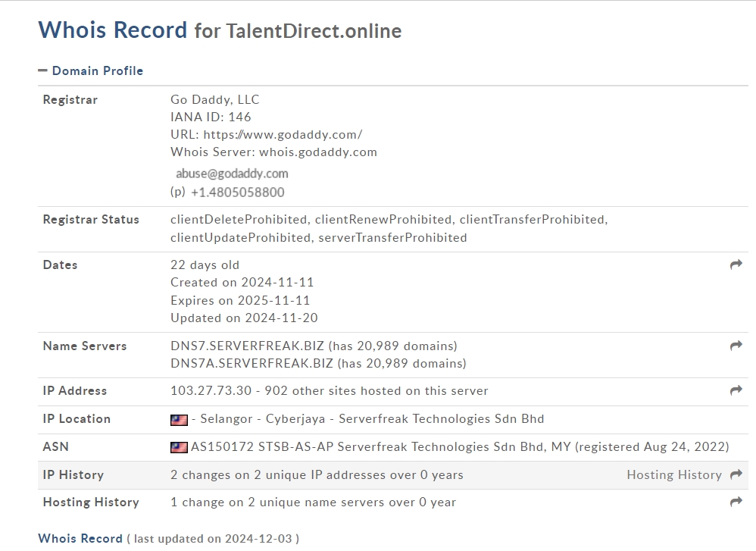Image resolution: width=756 pixels, height=551 pixels.
Task: Click the IP address 103.27.73.30 line
Action: point(329,391)
